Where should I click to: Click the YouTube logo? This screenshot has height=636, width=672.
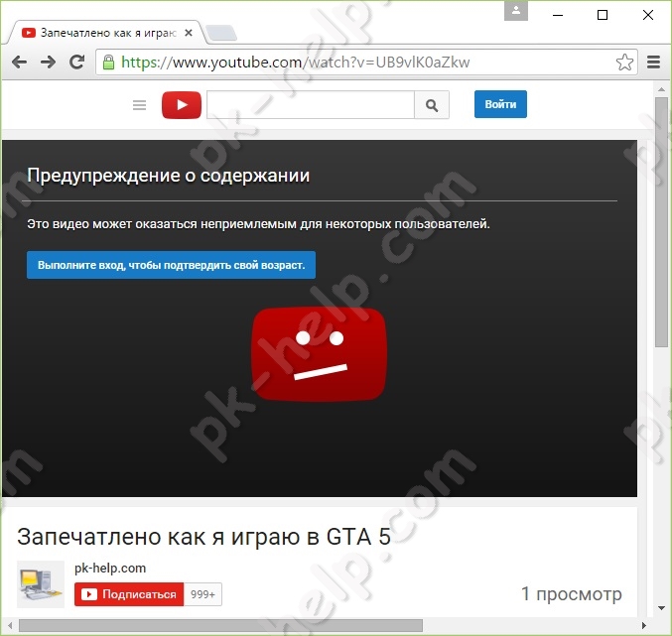tap(182, 105)
